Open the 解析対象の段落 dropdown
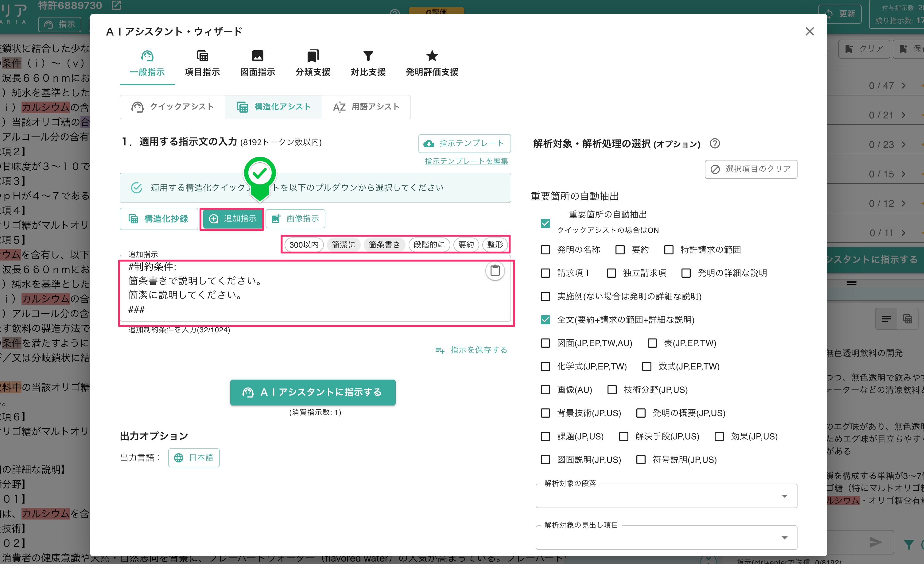Image resolution: width=924 pixels, height=564 pixels. pyautogui.click(x=666, y=496)
